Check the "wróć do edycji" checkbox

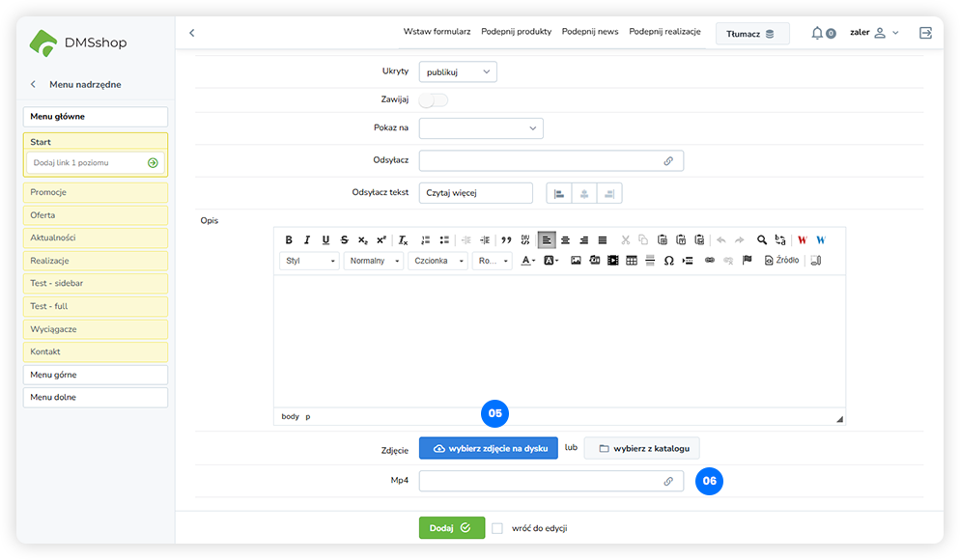pos(497,528)
